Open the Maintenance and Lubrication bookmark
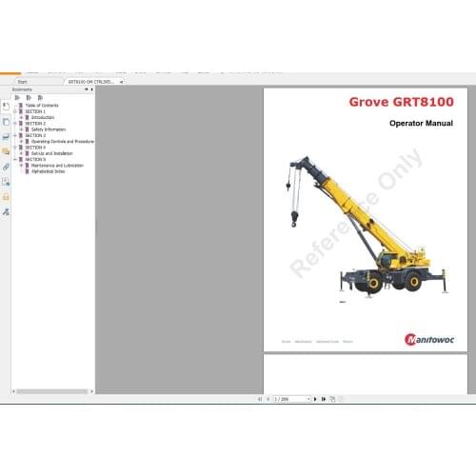Image resolution: width=476 pixels, height=476 pixels. tap(57, 166)
